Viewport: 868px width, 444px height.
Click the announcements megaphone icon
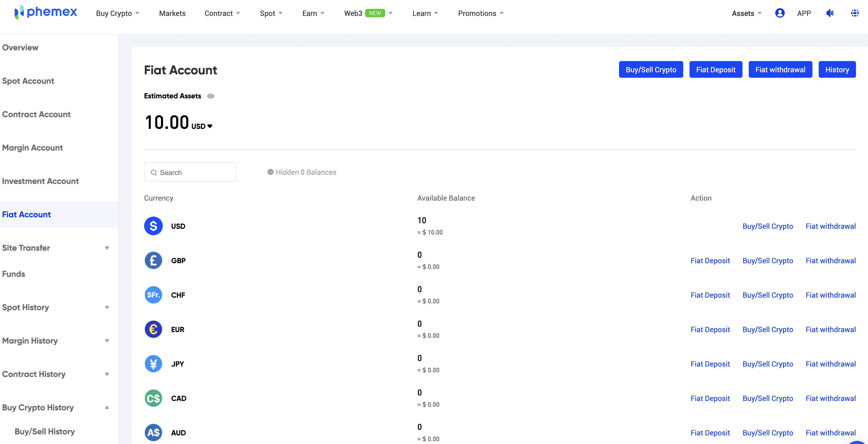(x=830, y=13)
